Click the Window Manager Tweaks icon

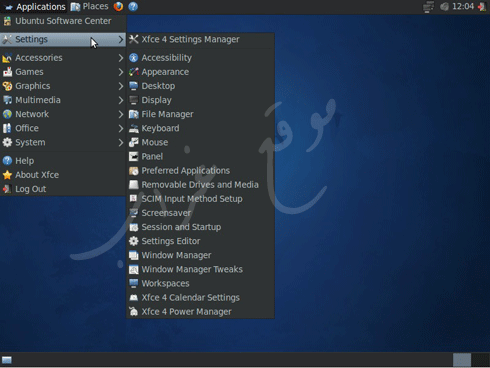click(x=134, y=269)
